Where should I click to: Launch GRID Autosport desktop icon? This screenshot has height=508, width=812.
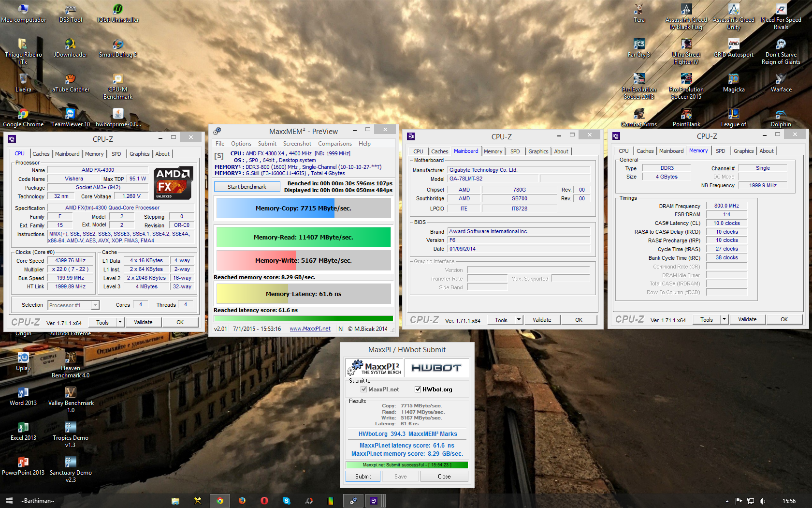click(734, 48)
